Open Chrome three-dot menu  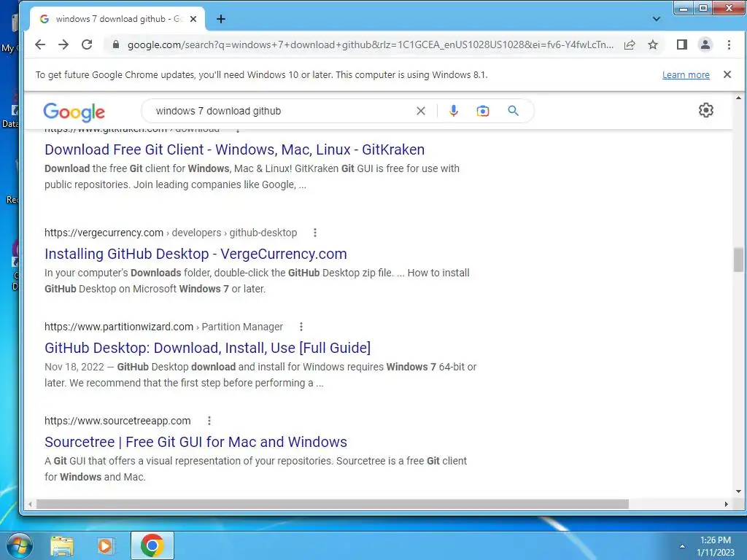coord(729,44)
